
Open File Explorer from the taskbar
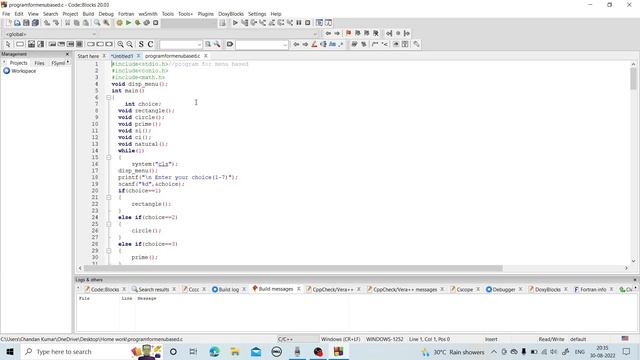tap(235, 352)
